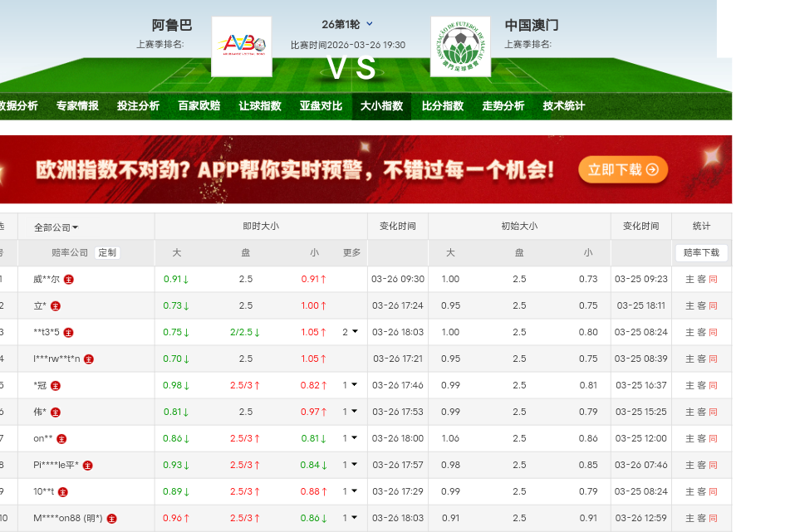The width and height of the screenshot is (795, 532).
Task: Expand more odds for on** row
Action: click(351, 438)
